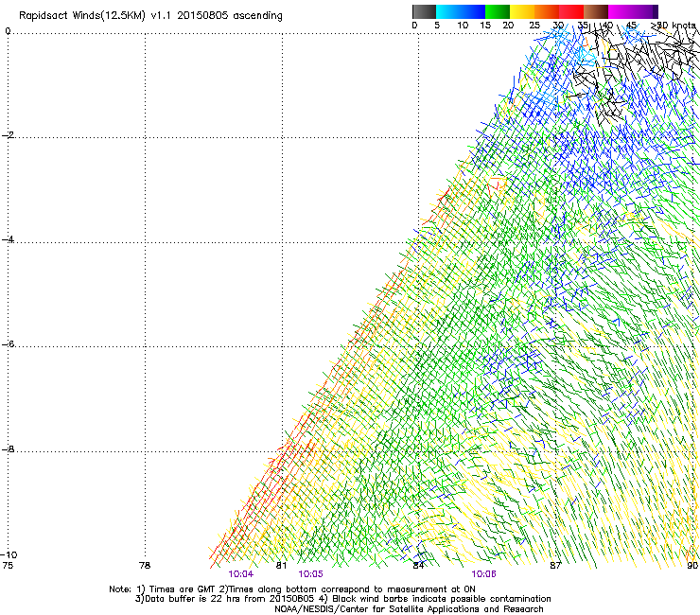The image size is (700, 615).
Task: Click the NOAA/NESDIS credit line
Action: (x=409, y=609)
